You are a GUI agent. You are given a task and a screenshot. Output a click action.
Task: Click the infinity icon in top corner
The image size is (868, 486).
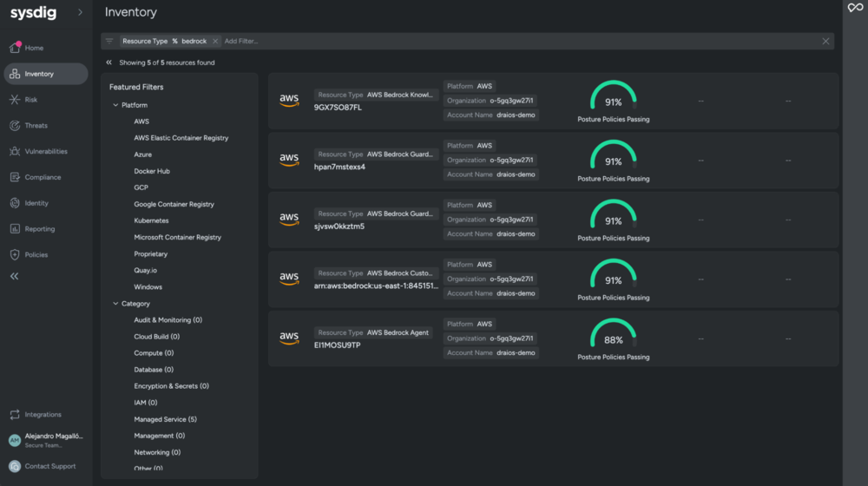point(855,8)
